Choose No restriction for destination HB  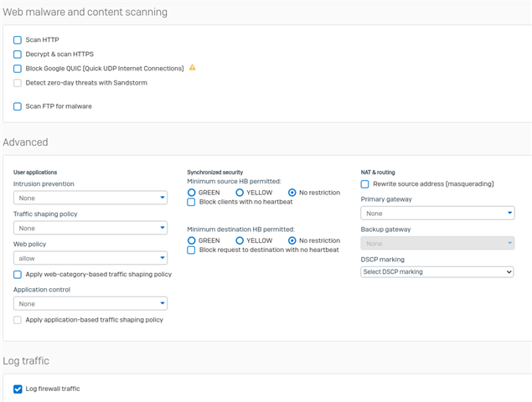pos(292,240)
